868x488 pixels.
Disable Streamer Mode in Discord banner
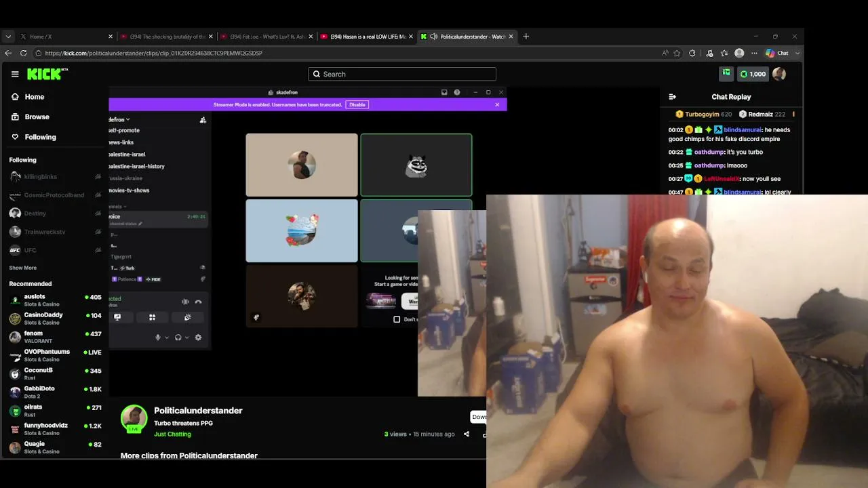[357, 104]
